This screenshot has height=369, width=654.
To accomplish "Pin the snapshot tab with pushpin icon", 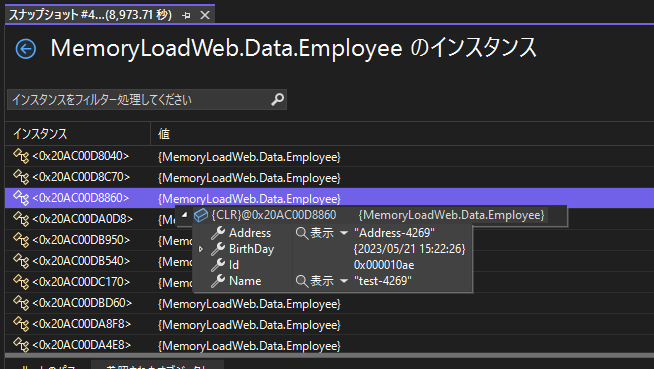I will (186, 15).
